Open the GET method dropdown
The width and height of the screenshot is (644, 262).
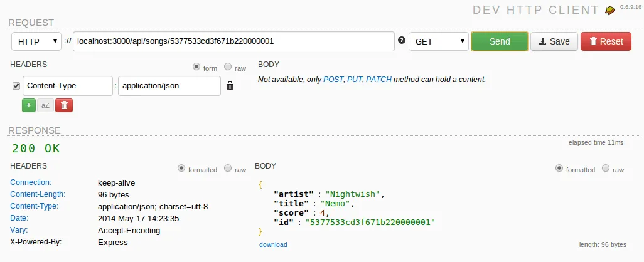439,41
